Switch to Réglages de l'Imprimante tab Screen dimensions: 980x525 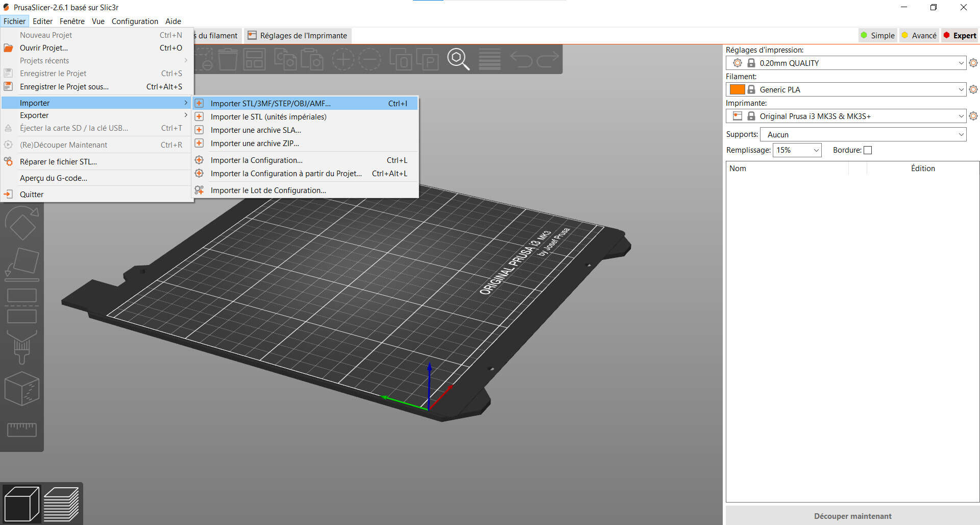pyautogui.click(x=297, y=35)
